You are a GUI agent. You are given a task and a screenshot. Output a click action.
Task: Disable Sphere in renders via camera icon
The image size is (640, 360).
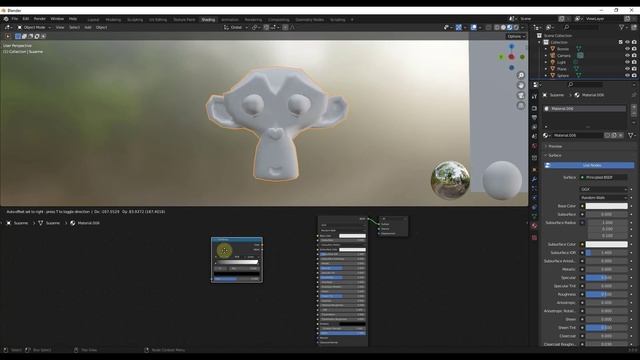(x=634, y=75)
